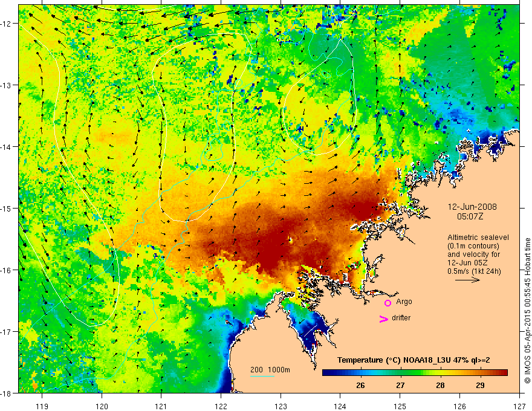The width and height of the screenshot is (532, 411).
Task: Click the date text '12-Jun-2008'
Action: pos(472,207)
